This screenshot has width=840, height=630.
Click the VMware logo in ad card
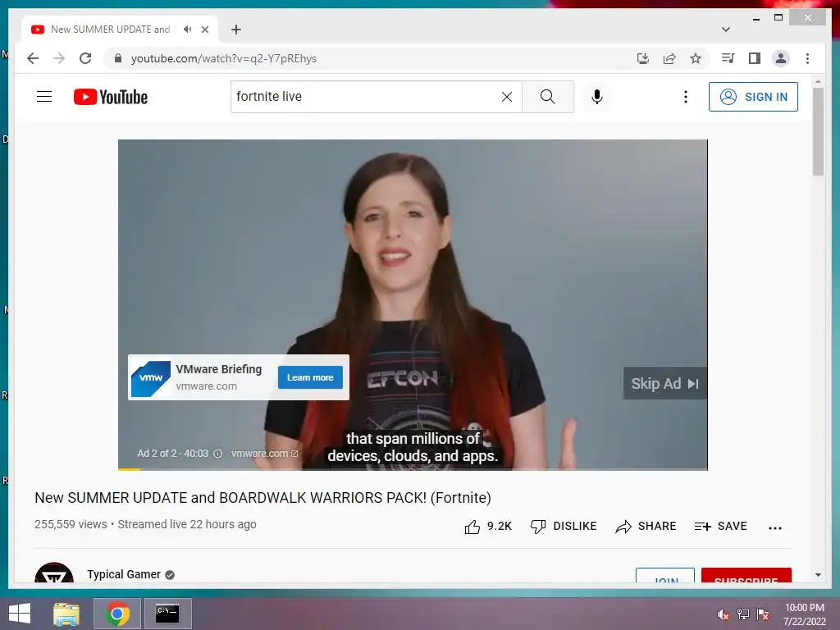(x=151, y=378)
